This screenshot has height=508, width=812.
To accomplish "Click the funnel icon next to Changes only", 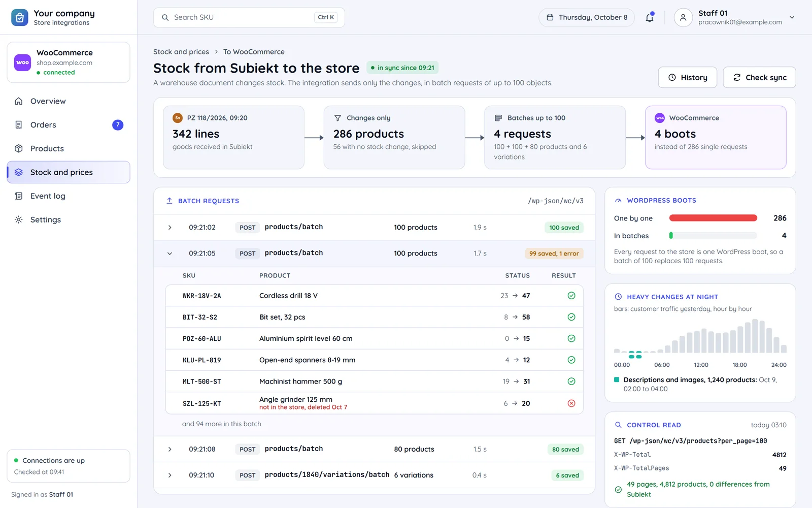I will click(337, 118).
